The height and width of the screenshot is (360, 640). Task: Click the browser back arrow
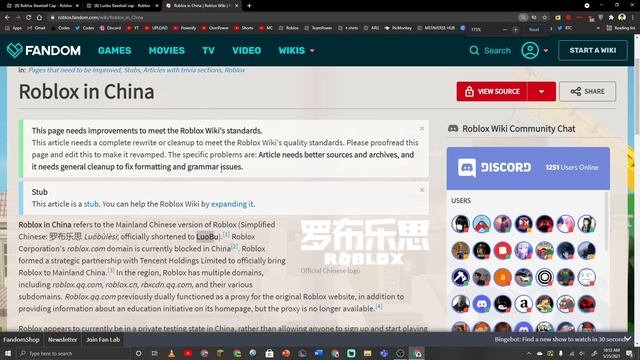coord(7,18)
